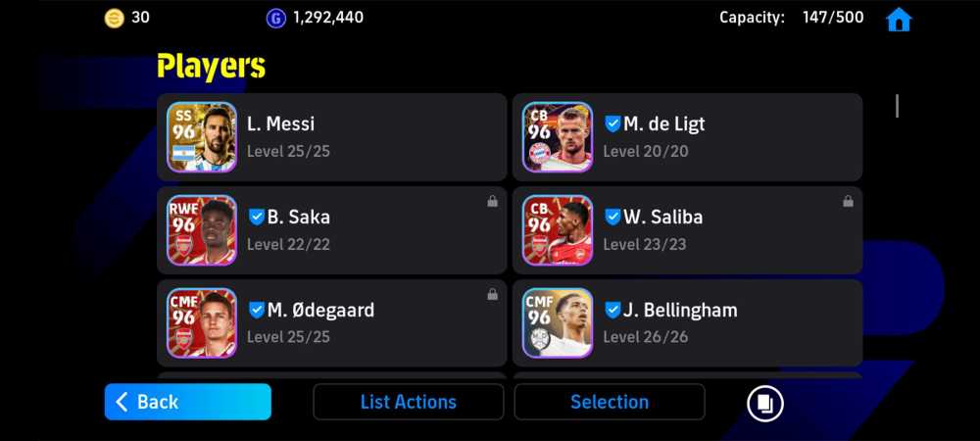Select W. Saliba card thumbnail
Image resolution: width=980 pixels, height=441 pixels.
(x=558, y=230)
